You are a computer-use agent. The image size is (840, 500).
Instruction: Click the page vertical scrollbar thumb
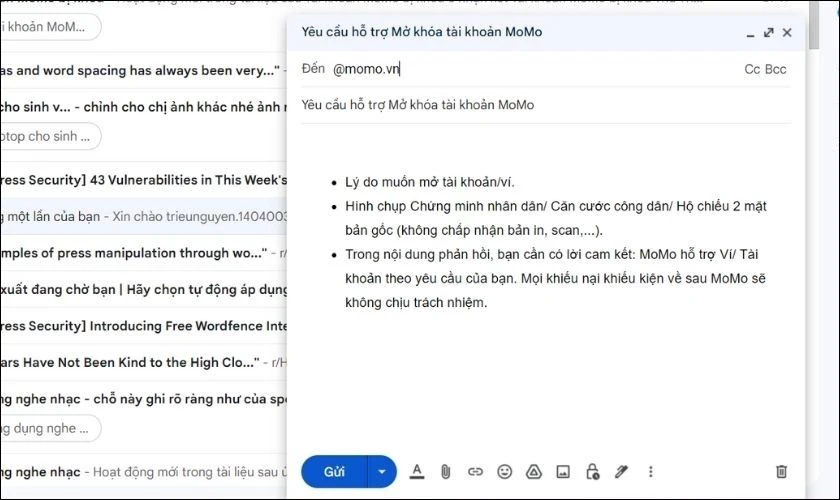(814, 25)
